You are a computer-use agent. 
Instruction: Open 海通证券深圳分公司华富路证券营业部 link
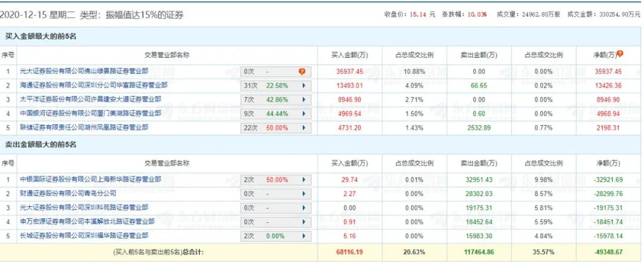(94, 85)
